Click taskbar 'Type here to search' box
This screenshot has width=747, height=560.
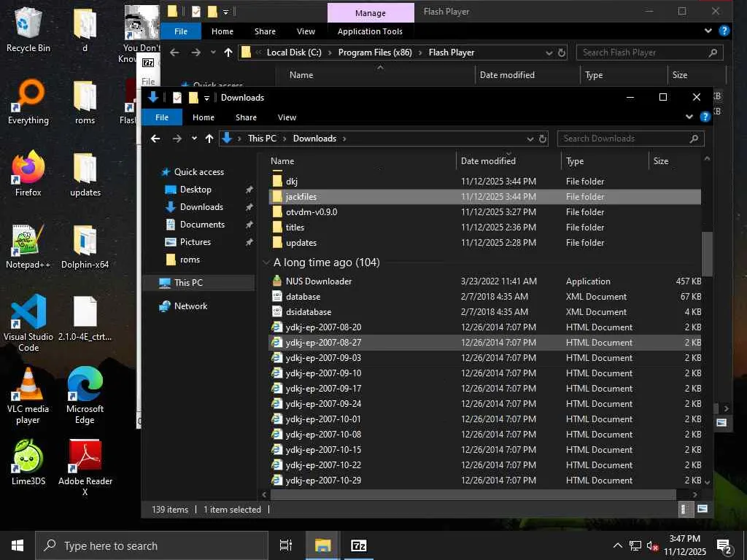click(152, 545)
